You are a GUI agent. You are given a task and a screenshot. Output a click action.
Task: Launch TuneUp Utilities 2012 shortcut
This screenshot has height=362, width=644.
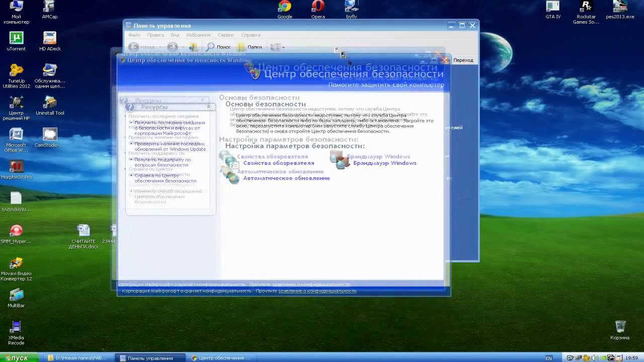16,76
